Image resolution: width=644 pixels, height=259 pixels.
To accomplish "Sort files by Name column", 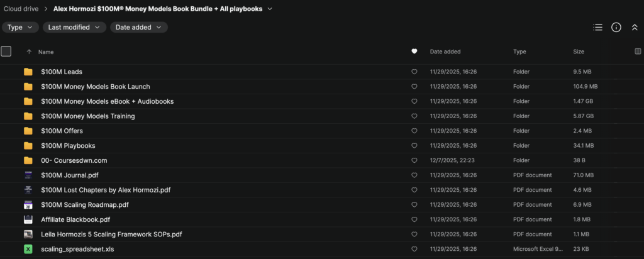I will [46, 52].
